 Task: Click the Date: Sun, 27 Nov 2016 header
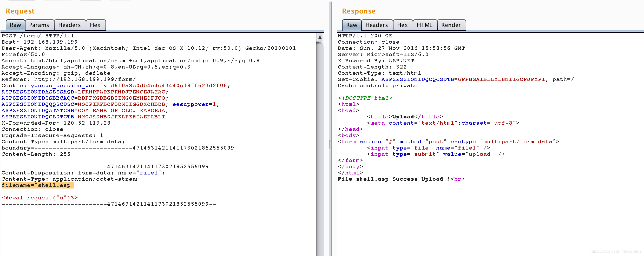click(401, 48)
